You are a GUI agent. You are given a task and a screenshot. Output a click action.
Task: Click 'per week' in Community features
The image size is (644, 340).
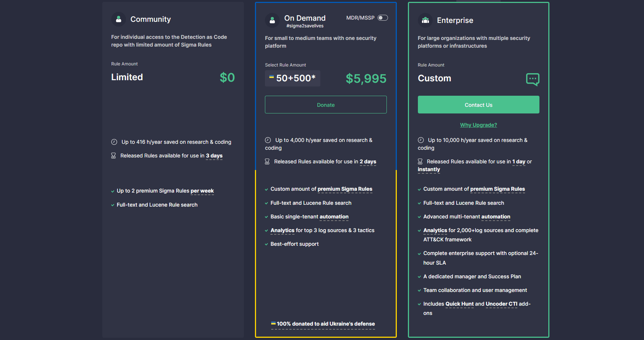point(202,191)
